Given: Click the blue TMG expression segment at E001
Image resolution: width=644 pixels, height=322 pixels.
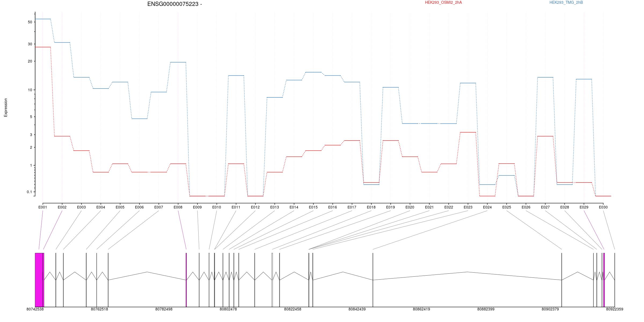Looking at the screenshot, I should click(43, 19).
